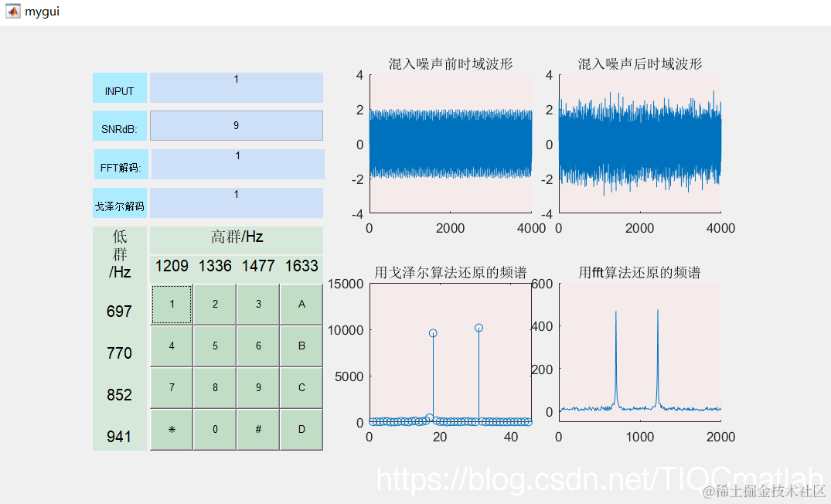Click the title 用戈泽尔算法还原的频谱
This screenshot has width=831, height=504.
(x=451, y=272)
